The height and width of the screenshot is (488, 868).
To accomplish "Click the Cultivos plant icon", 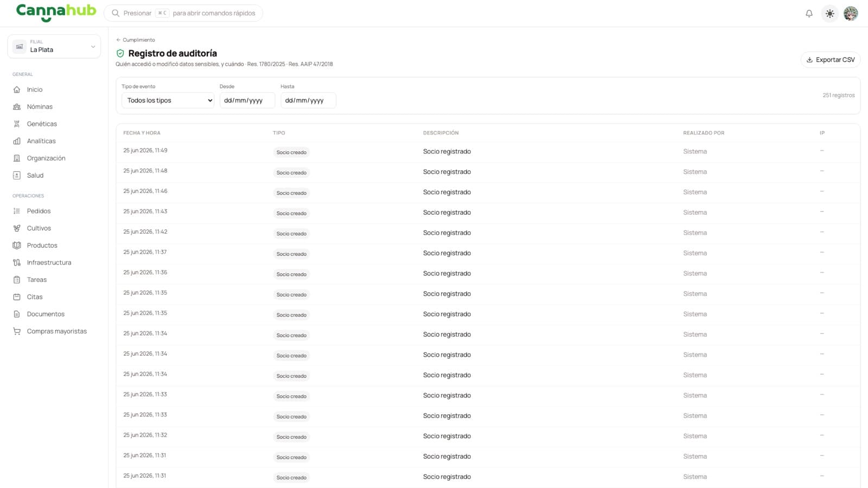I will pos(17,228).
